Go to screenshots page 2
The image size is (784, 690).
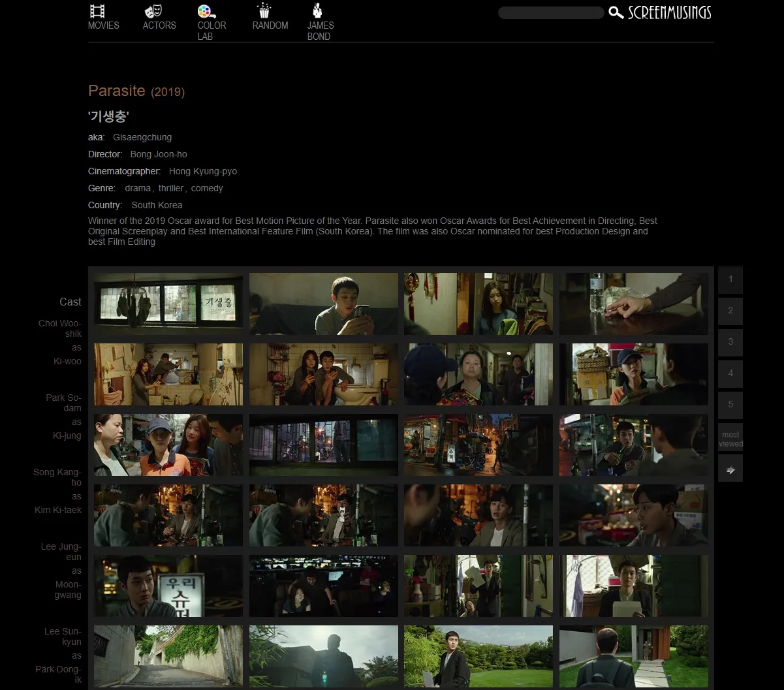click(730, 311)
